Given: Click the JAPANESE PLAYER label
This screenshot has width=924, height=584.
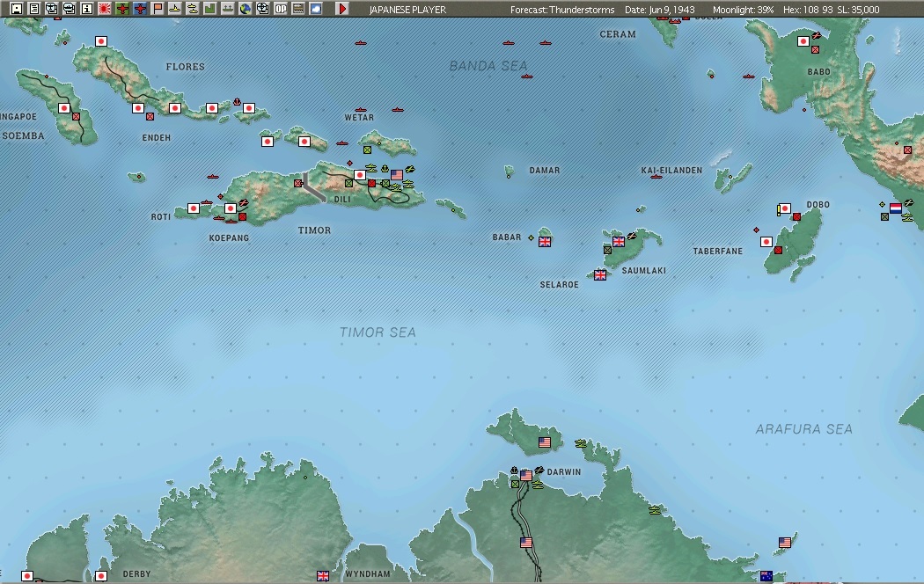Looking at the screenshot, I should click(x=407, y=10).
